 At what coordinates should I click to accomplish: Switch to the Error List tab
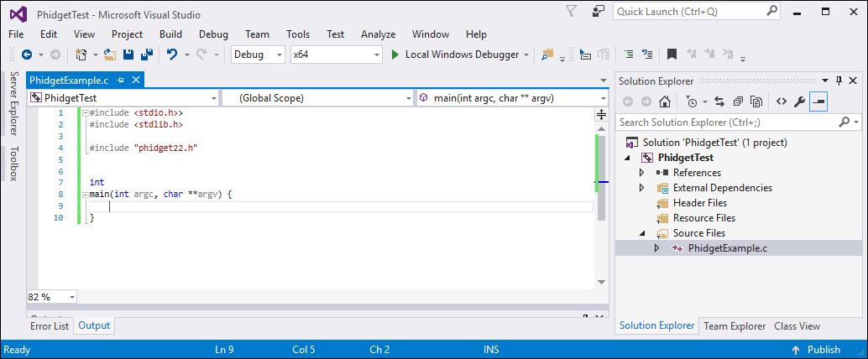pyautogui.click(x=50, y=325)
